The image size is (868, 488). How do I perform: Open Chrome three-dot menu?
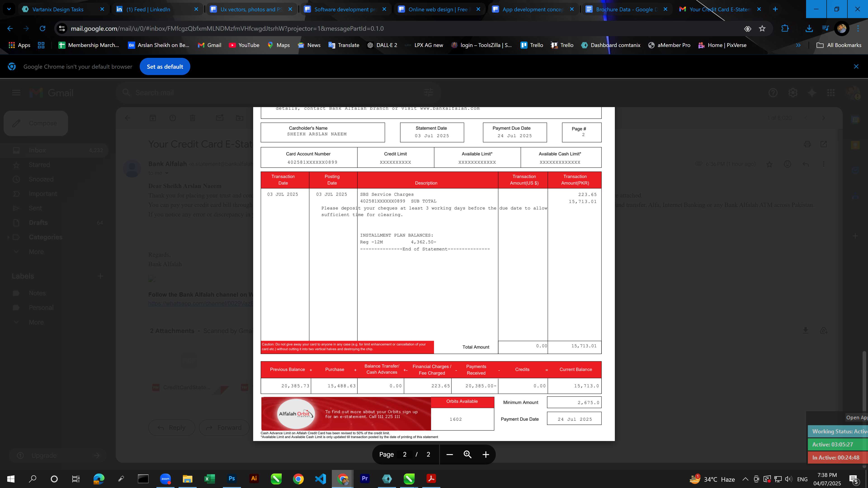pos(858,29)
